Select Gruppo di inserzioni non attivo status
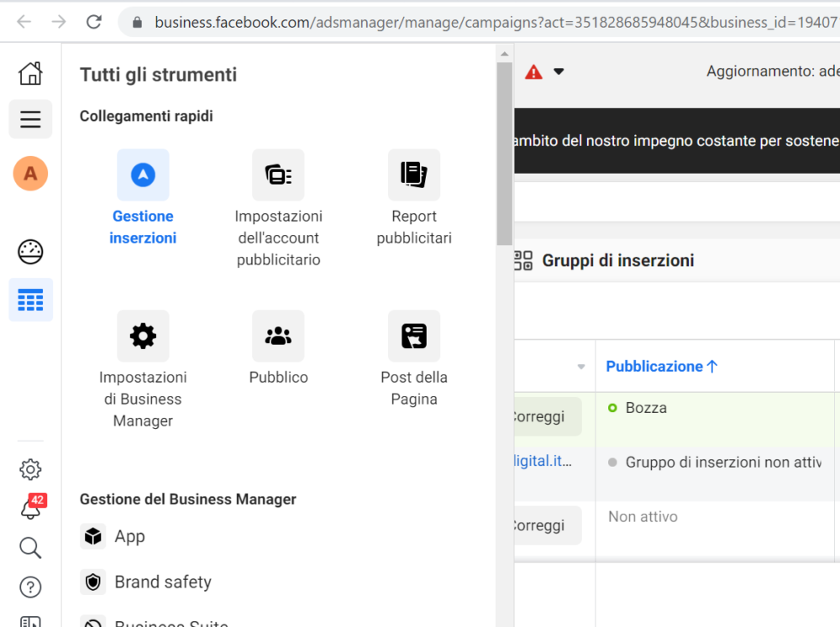Image resolution: width=840 pixels, height=627 pixels. [x=715, y=462]
